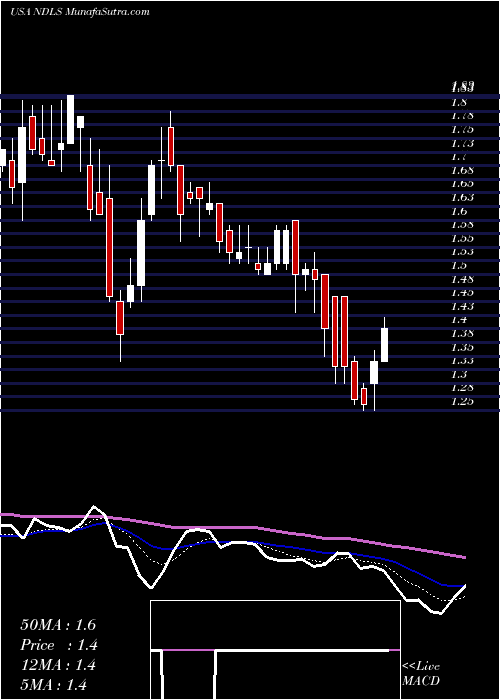Click the <<Live label
This screenshot has height=700, width=500.
pos(421,667)
